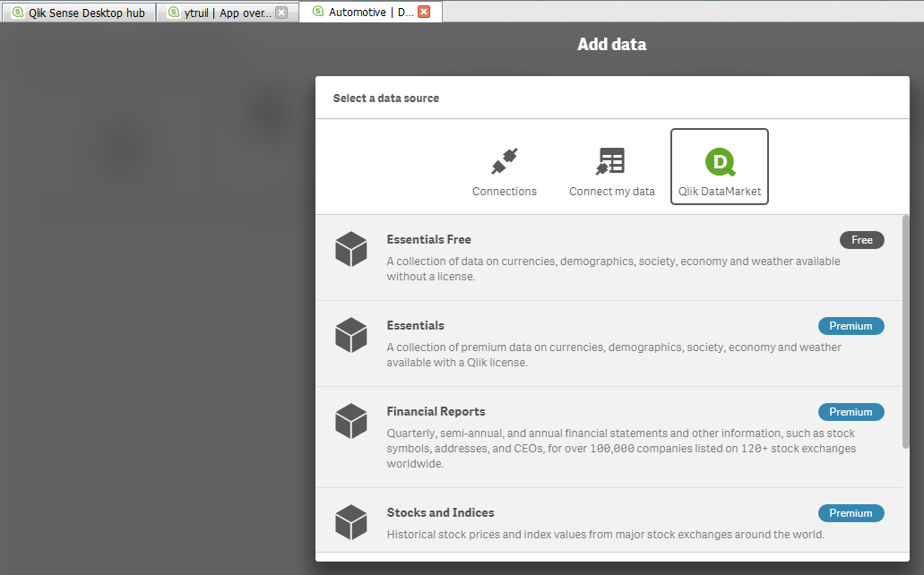Click the Add data title
Image resolution: width=924 pixels, height=575 pixels.
coord(612,44)
